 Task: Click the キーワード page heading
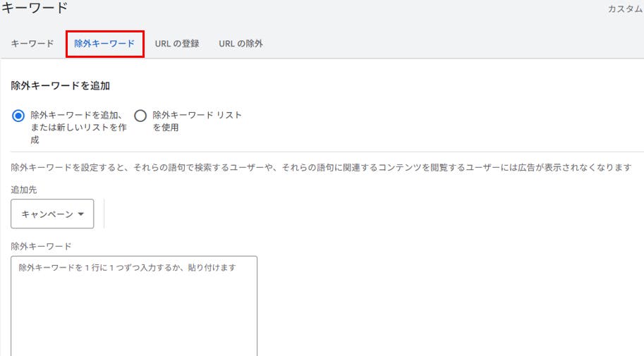pos(35,8)
